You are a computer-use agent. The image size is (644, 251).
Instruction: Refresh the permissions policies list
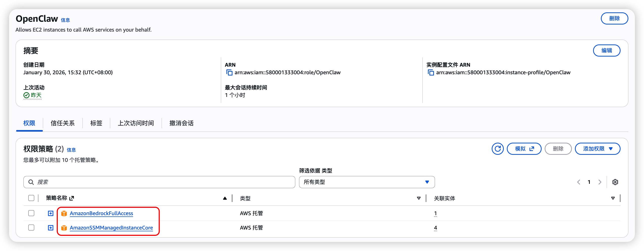(497, 149)
